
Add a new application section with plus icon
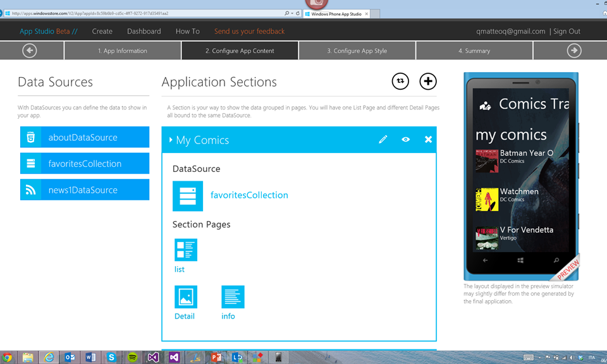point(428,82)
